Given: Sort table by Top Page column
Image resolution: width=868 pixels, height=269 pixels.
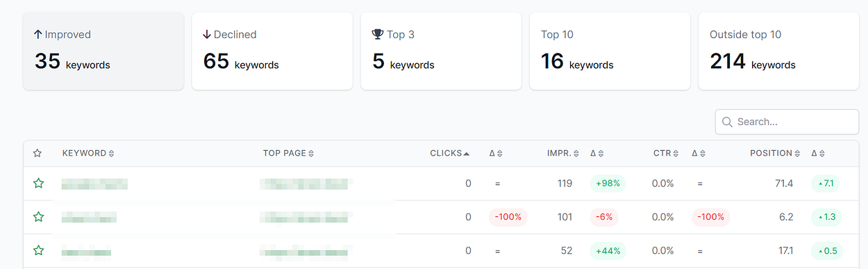Looking at the screenshot, I should tap(288, 153).
